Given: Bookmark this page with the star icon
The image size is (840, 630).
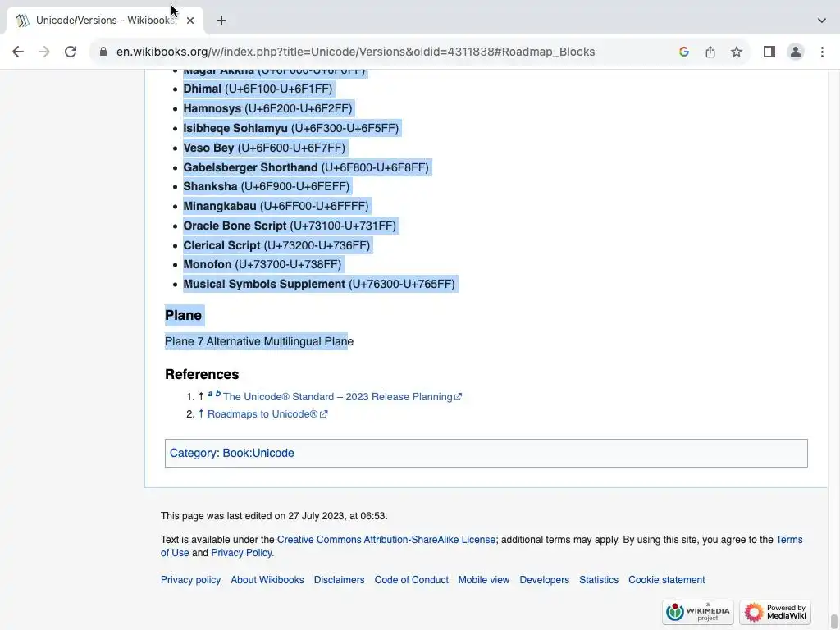Looking at the screenshot, I should 737,52.
